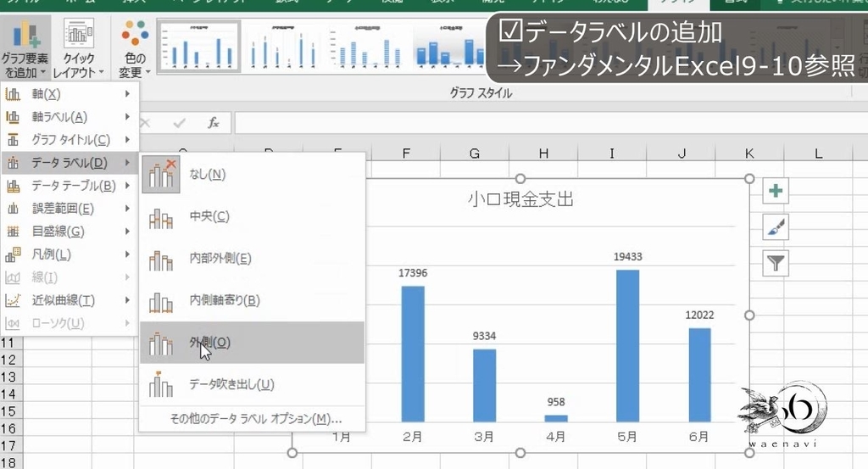Open the Quick Layout dropdown
The height and width of the screenshot is (469, 868).
pos(78,48)
